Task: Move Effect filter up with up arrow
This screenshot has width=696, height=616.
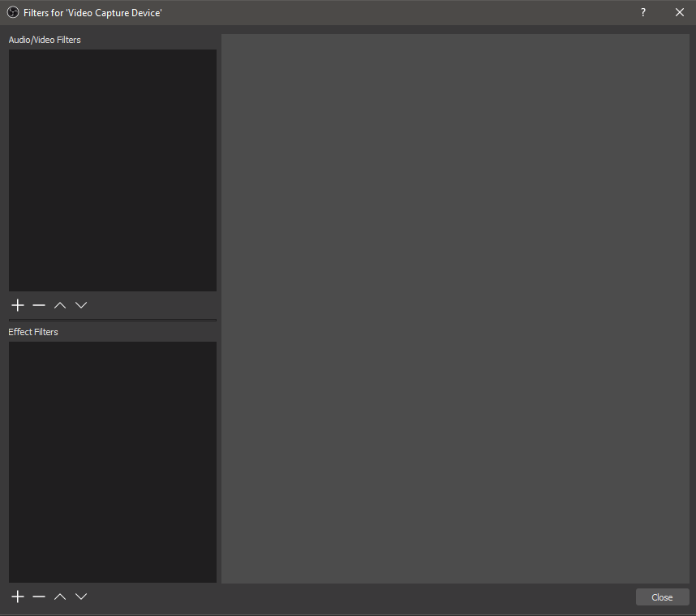Action: pyautogui.click(x=60, y=597)
